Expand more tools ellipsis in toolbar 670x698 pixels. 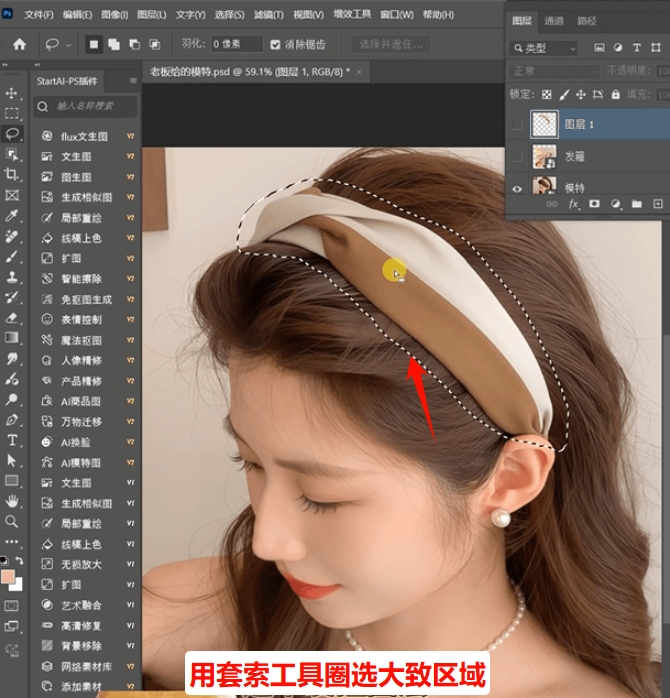[x=12, y=542]
